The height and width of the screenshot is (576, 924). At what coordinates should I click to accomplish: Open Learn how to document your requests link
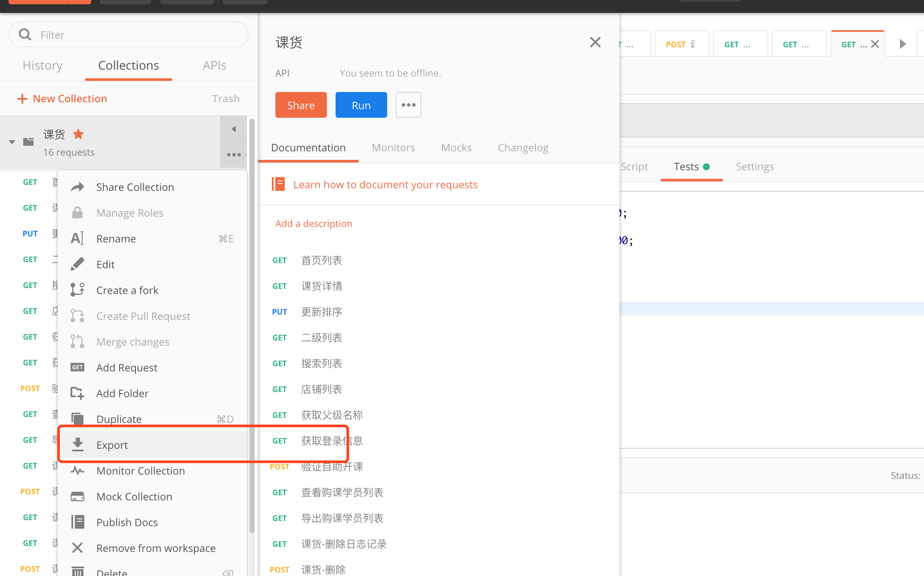385,185
